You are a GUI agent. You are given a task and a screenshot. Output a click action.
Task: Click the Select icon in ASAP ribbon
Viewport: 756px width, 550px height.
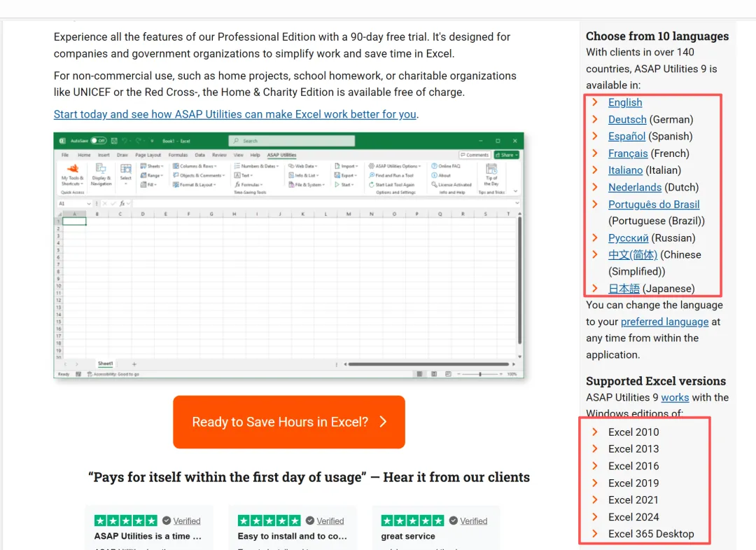coord(126,173)
